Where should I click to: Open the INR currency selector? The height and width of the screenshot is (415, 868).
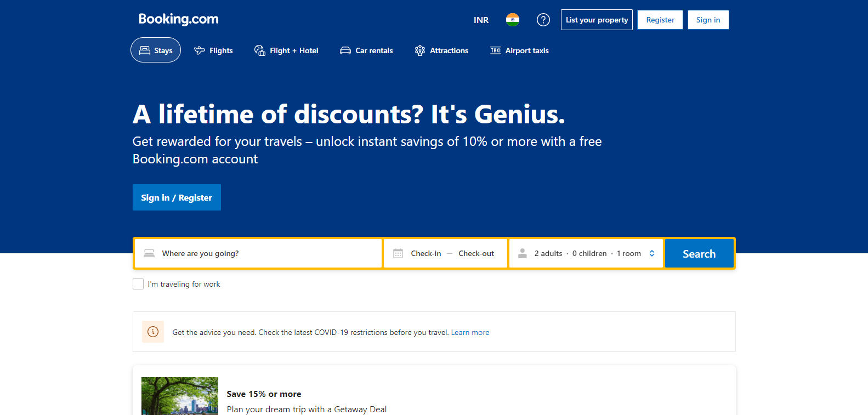tap(481, 20)
